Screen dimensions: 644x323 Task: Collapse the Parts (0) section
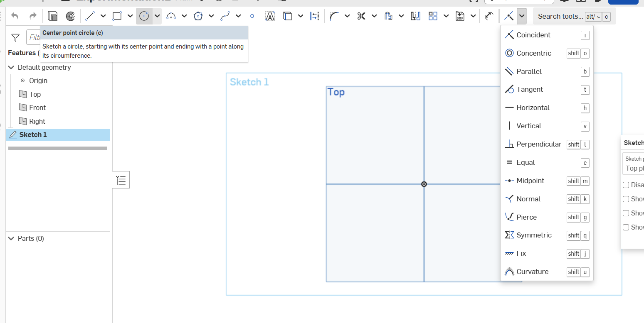click(x=11, y=238)
